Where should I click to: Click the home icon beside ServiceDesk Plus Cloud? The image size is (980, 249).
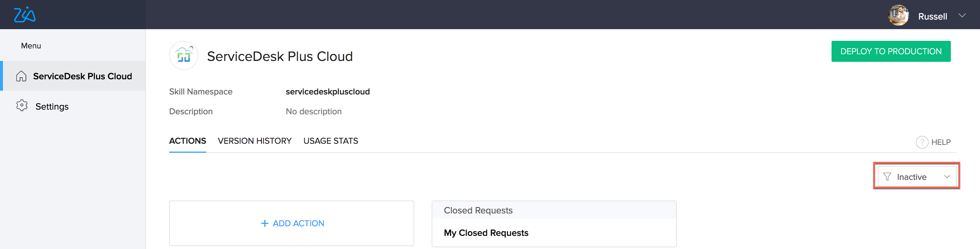coord(21,76)
